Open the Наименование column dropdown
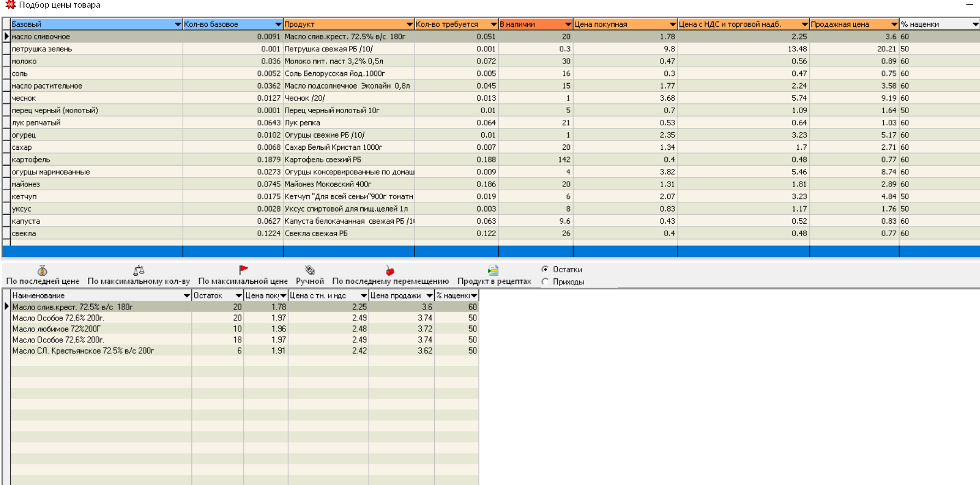 click(x=186, y=295)
